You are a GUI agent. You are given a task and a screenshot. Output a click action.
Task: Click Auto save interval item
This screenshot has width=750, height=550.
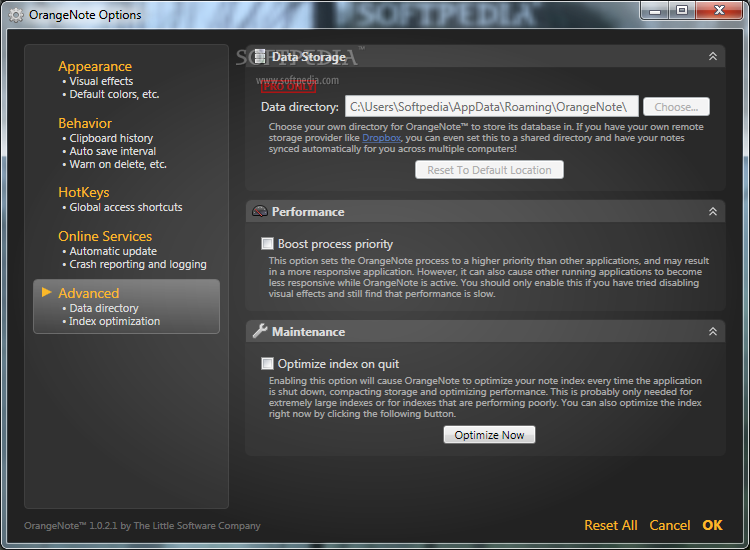[x=112, y=151]
